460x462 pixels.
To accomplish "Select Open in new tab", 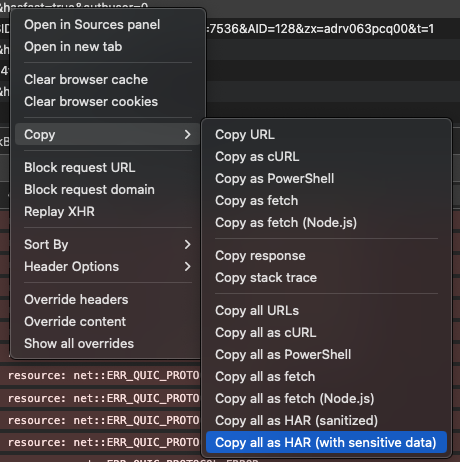I will [x=73, y=47].
